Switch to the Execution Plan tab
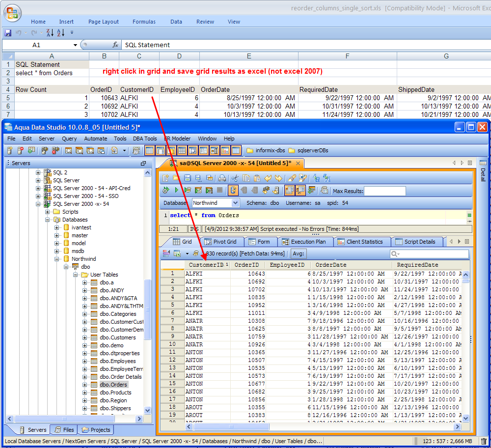 point(304,242)
